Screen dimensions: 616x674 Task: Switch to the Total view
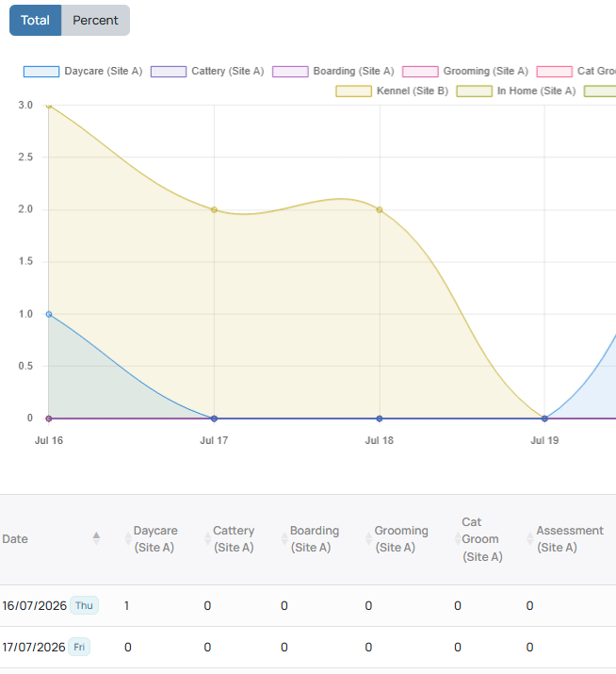pyautogui.click(x=35, y=20)
